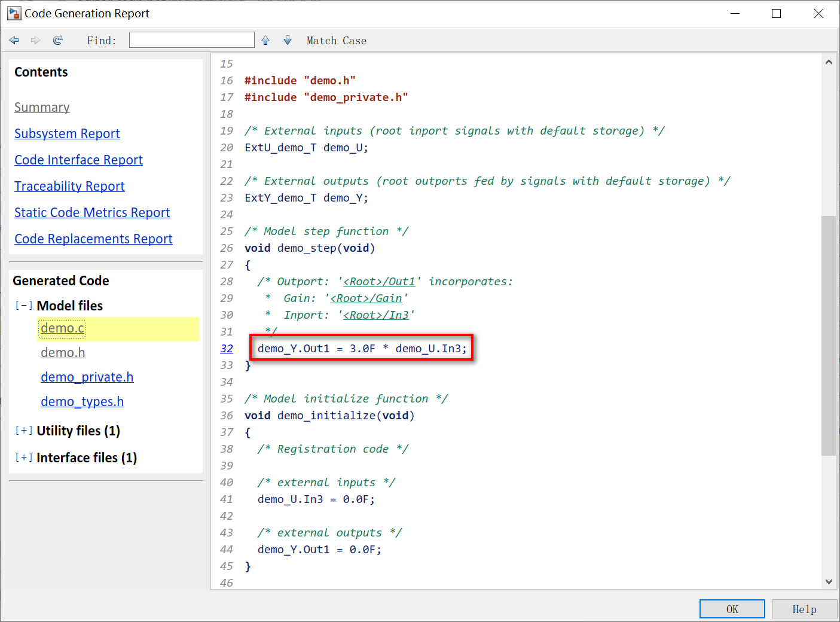Open the Summary page
840x622 pixels.
click(42, 107)
